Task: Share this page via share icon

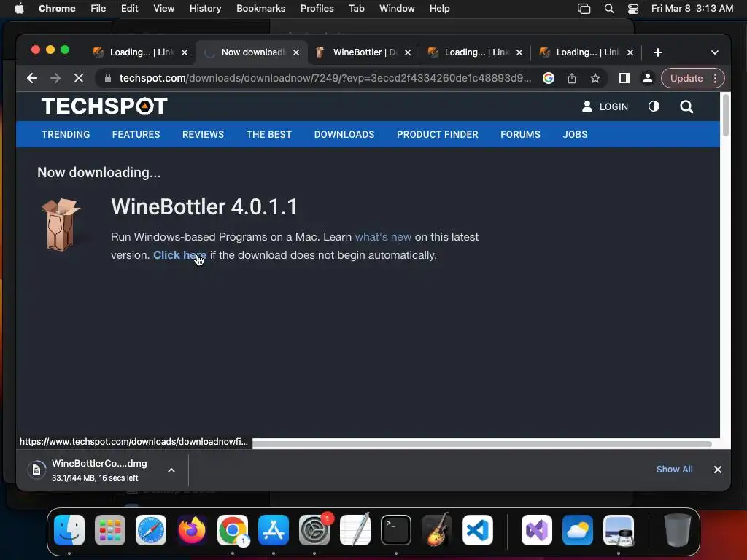Action: click(x=572, y=78)
